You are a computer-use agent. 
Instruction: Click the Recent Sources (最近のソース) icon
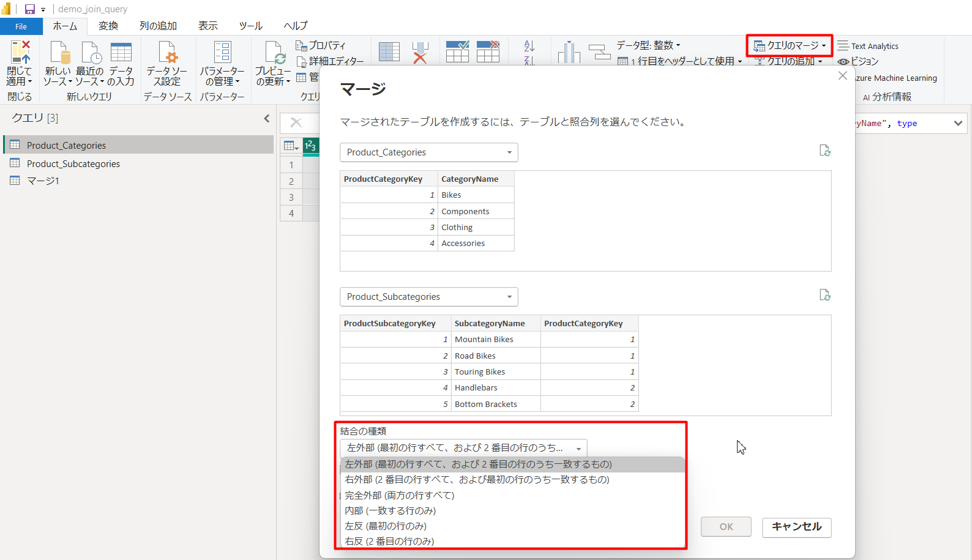[89, 53]
